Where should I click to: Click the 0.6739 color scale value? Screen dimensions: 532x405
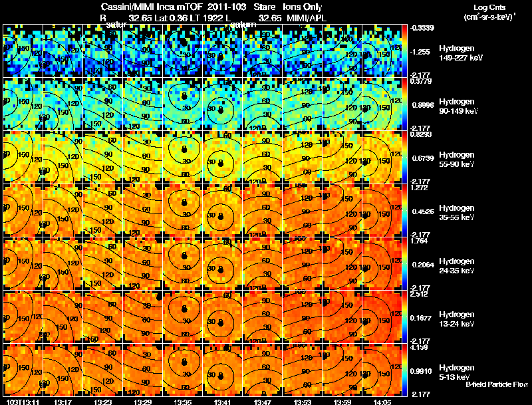[423, 158]
